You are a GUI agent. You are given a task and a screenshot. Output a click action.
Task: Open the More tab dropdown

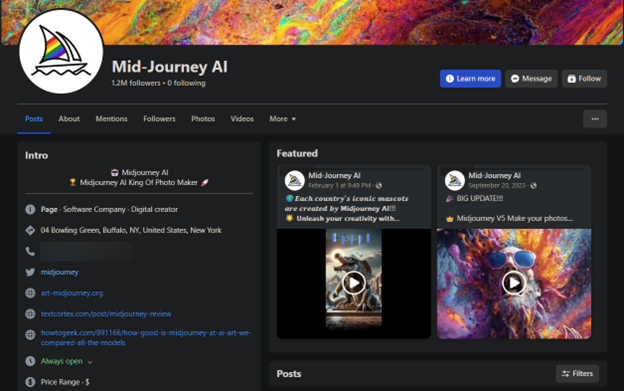coord(283,119)
